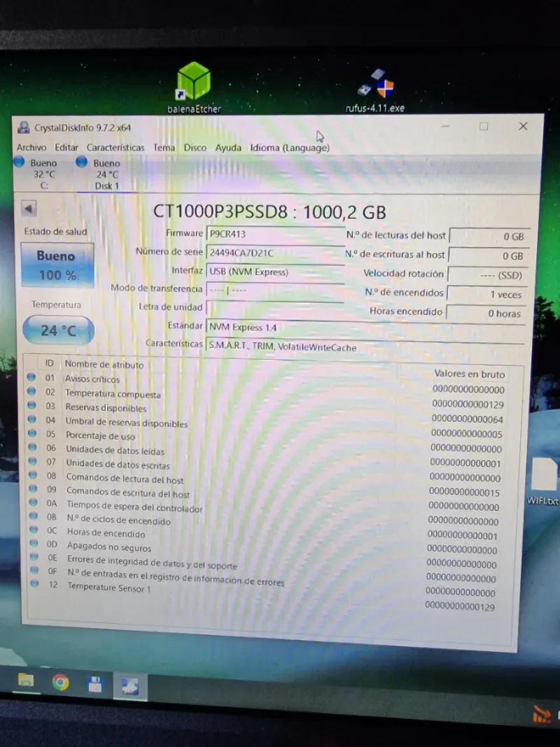Click status dot for Unidades de datos leídas
This screenshot has width=560, height=747.
pos(32,447)
